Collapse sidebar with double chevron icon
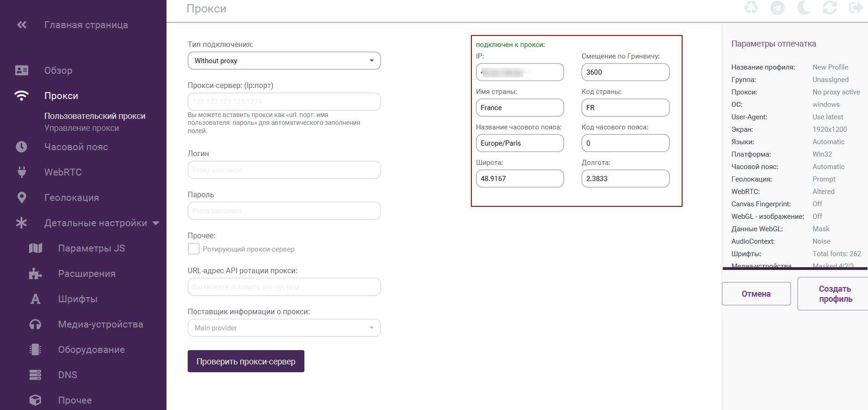The width and height of the screenshot is (868, 410). 21,25
